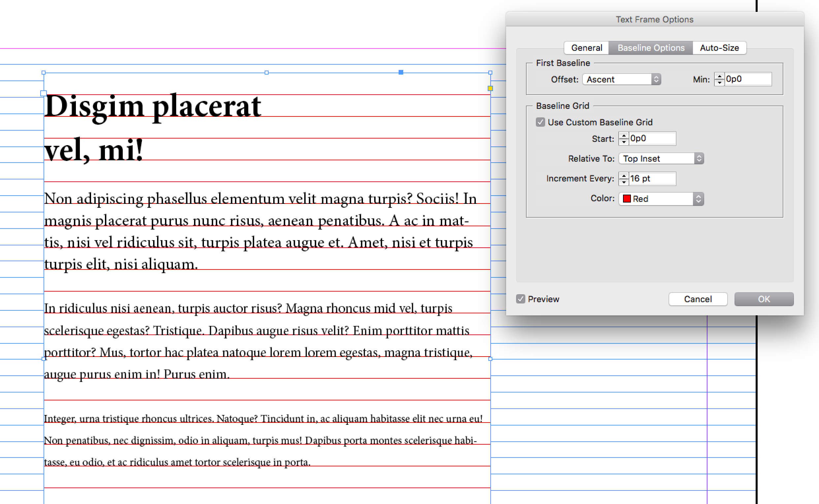Open the First Baseline Offset dropdown

click(622, 79)
